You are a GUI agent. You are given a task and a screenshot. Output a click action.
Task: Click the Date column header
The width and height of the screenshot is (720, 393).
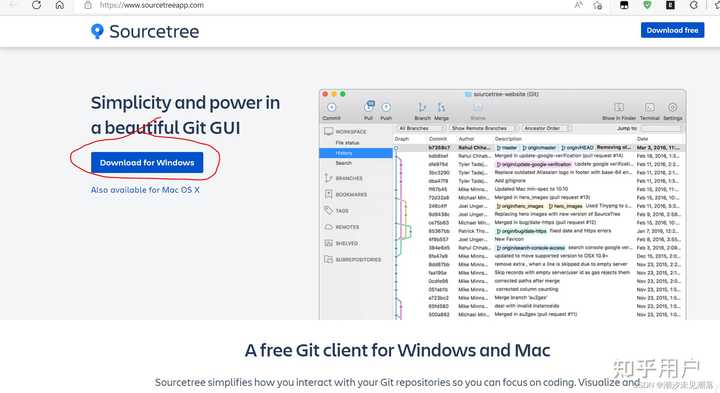click(x=642, y=139)
